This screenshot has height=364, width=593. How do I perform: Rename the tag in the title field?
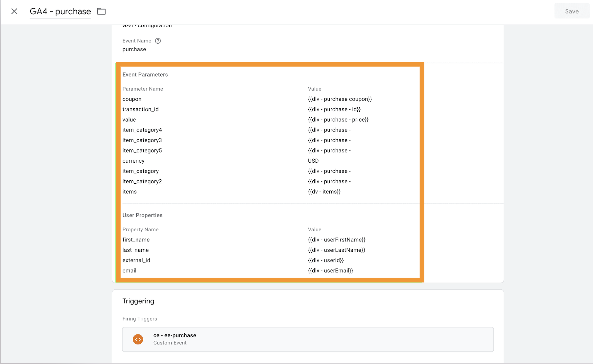coord(60,11)
